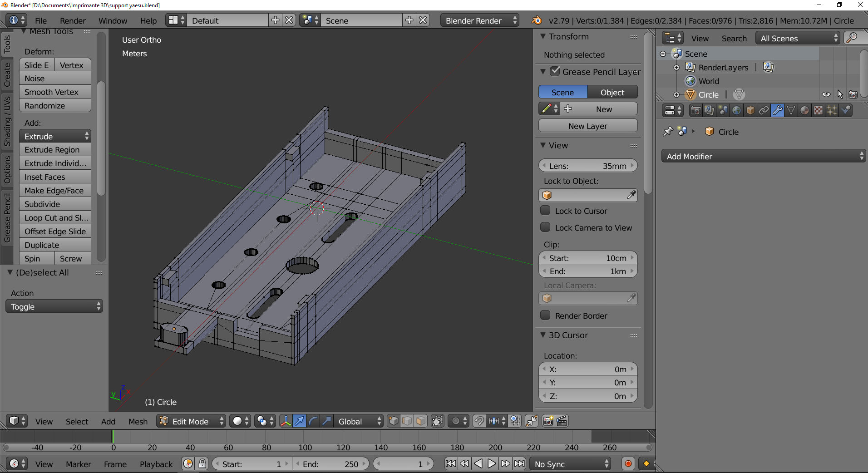Click the Blender logo in info header
The height and width of the screenshot is (473, 868).
coord(537,20)
